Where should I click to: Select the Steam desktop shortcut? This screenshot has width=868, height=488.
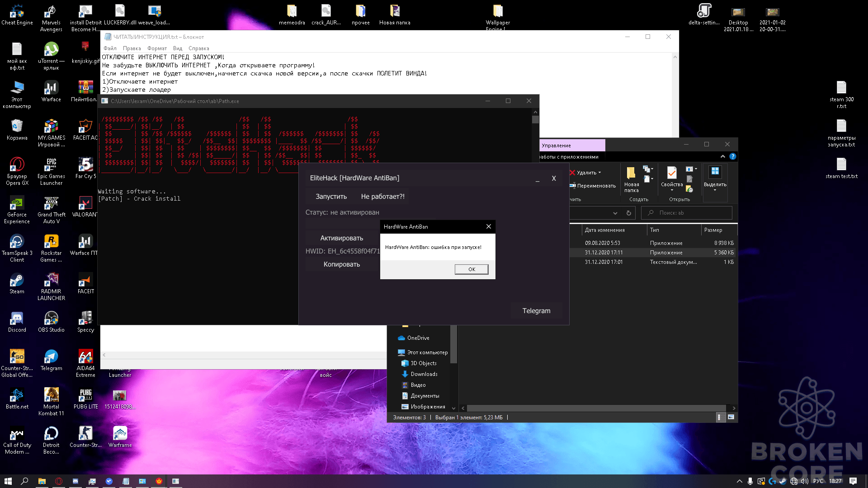coord(17,284)
